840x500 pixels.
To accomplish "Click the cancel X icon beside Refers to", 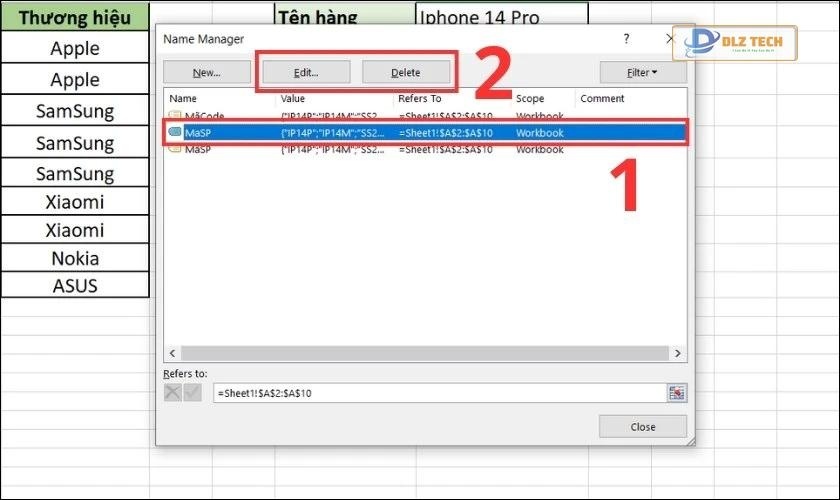I will point(173,393).
